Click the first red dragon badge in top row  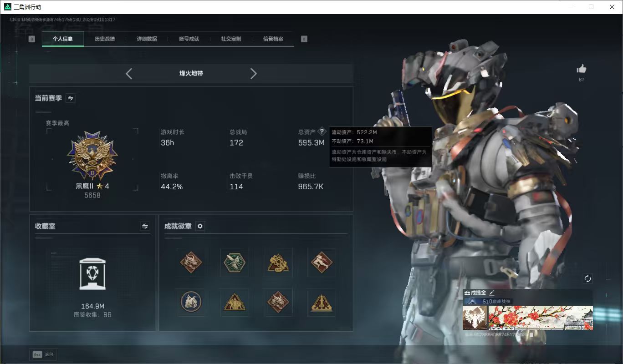click(x=190, y=262)
